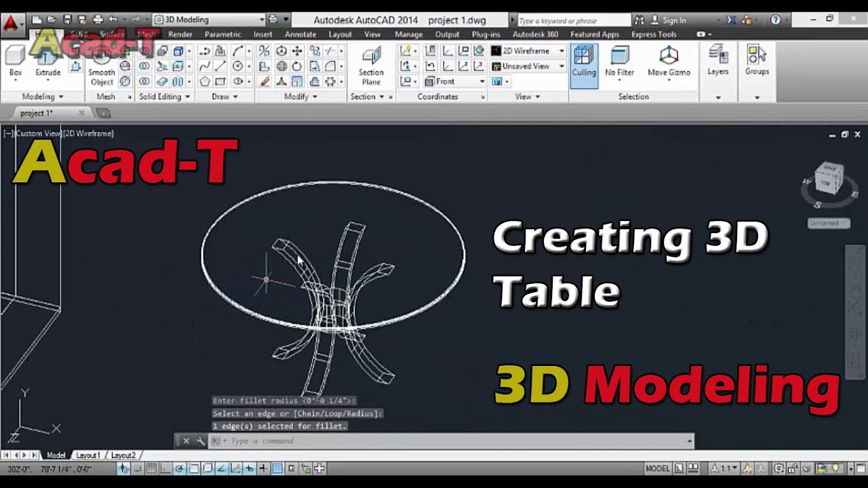Toggle Ortho Mode in status bar
The width and height of the screenshot is (868, 488).
[x=165, y=468]
